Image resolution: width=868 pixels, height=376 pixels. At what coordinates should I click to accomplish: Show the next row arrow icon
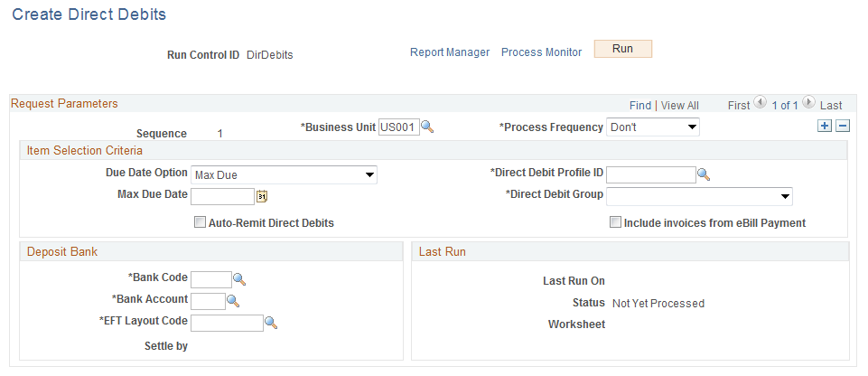808,104
